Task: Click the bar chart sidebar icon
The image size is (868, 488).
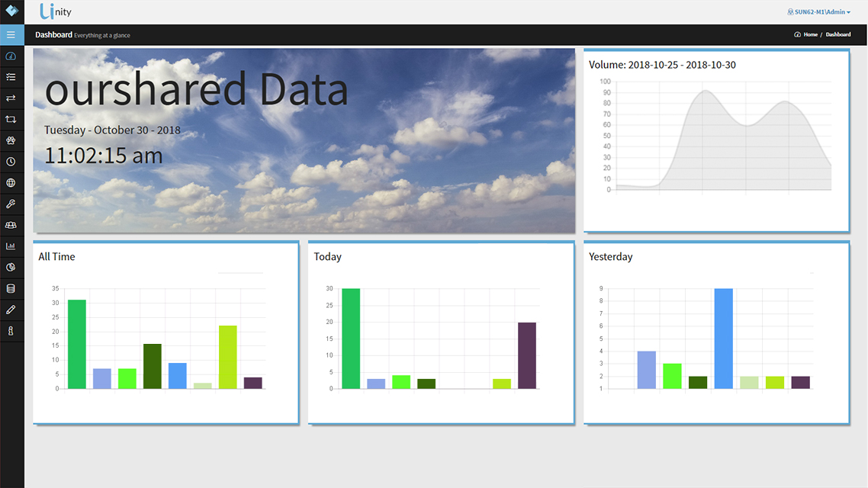Action: pyautogui.click(x=11, y=246)
